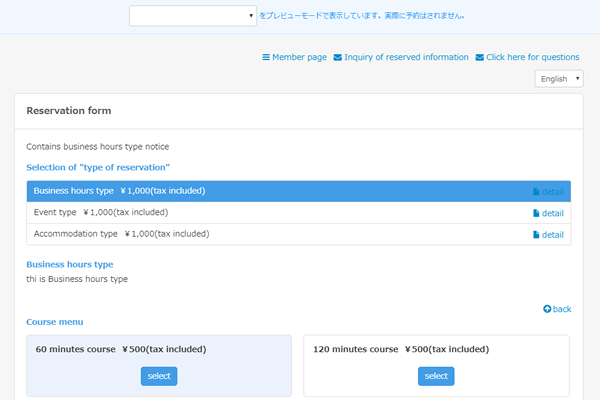
Task: Open the English language dropdown
Action: coord(559,79)
